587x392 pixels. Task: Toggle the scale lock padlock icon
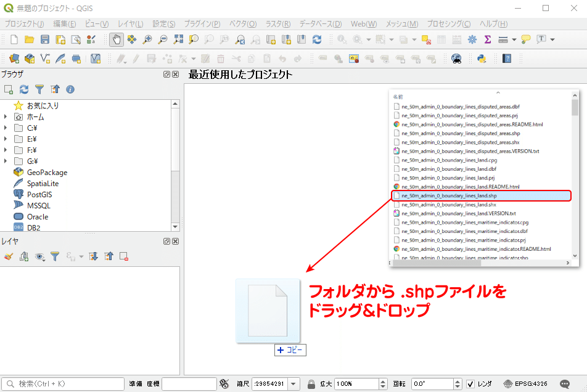pos(311,384)
